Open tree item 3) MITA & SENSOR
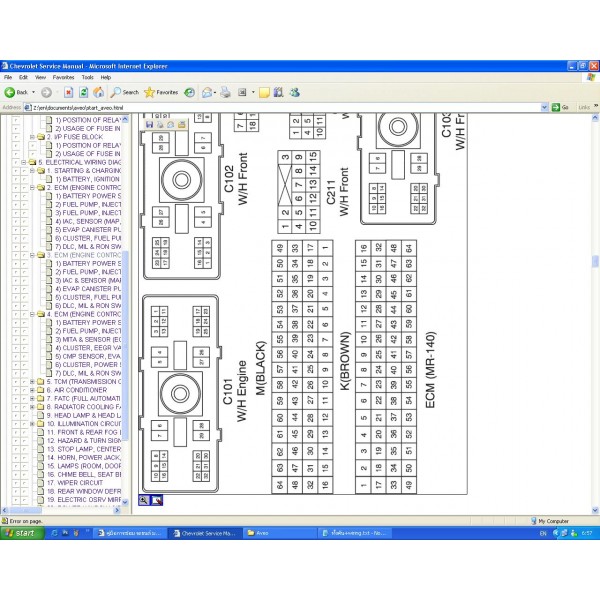 88,339
